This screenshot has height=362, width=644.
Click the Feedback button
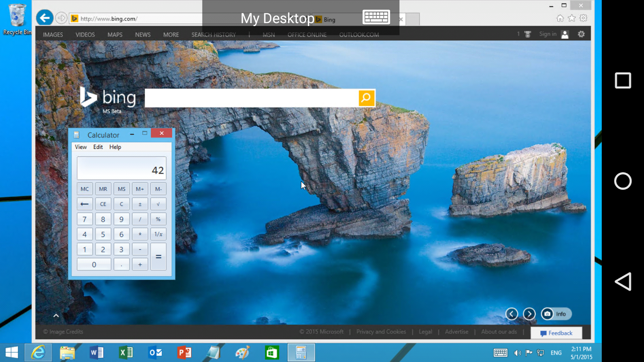click(x=556, y=333)
